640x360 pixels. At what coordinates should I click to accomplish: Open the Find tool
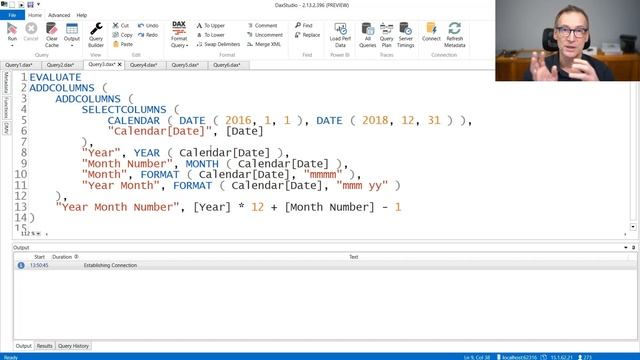(304, 25)
